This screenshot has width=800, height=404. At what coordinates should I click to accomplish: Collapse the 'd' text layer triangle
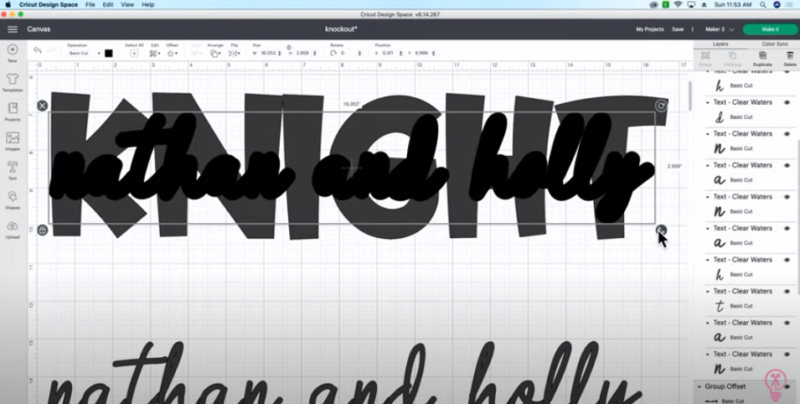coord(708,103)
